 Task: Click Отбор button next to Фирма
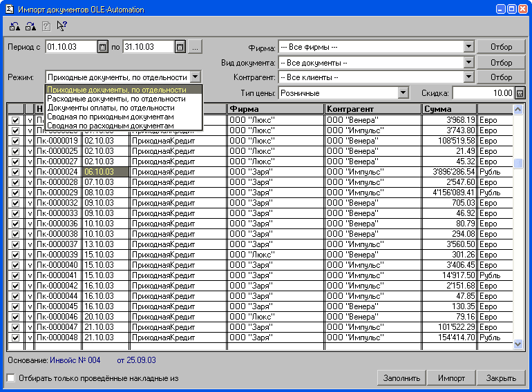(501, 47)
